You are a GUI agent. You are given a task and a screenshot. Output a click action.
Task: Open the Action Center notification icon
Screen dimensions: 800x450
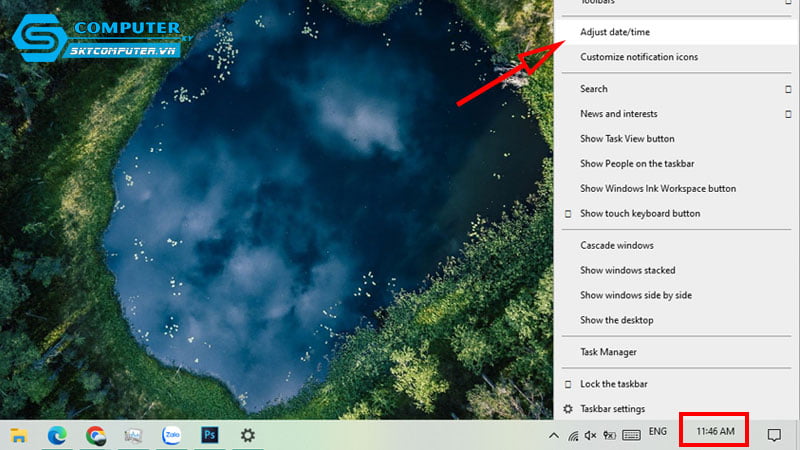click(x=773, y=434)
